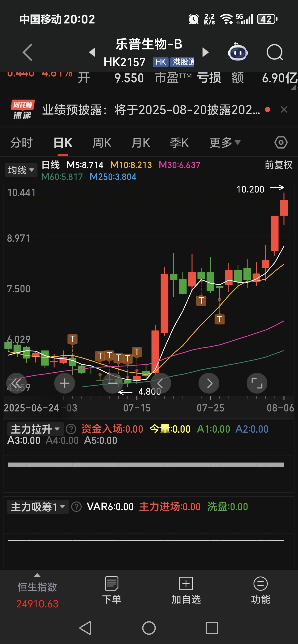Open chart settings hexagon icon
The image size is (298, 644).
pyautogui.click(x=281, y=143)
